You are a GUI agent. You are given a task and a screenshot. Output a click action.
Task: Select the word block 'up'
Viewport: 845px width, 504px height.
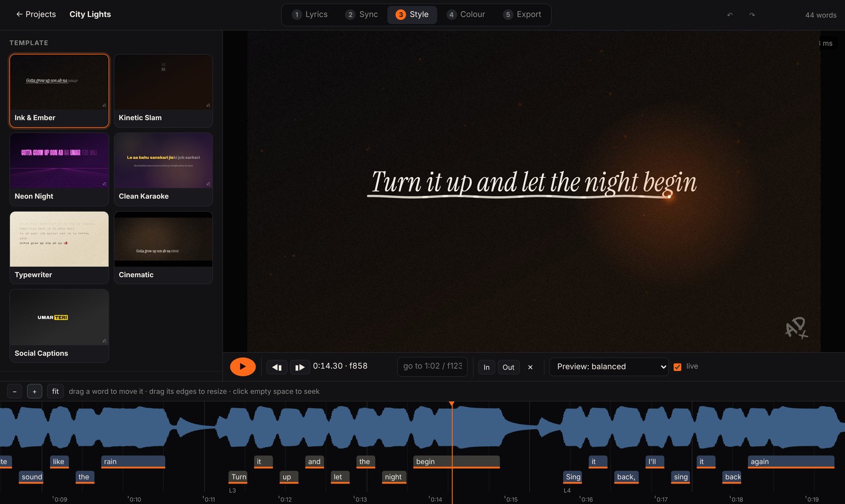pos(289,477)
